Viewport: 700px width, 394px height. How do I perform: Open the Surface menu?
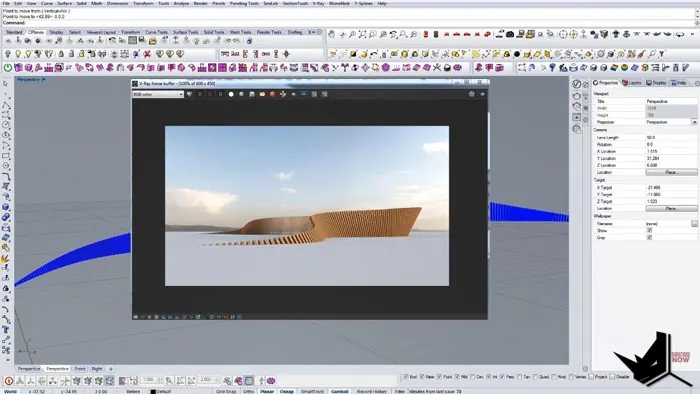64,3
